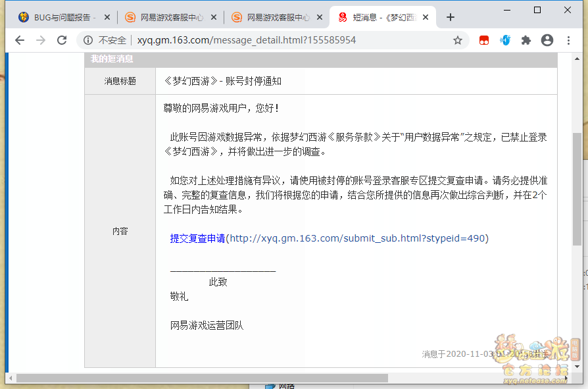Close the second 网易游戏客服中心 tab
Screen dimensions: 588x389
coord(320,17)
